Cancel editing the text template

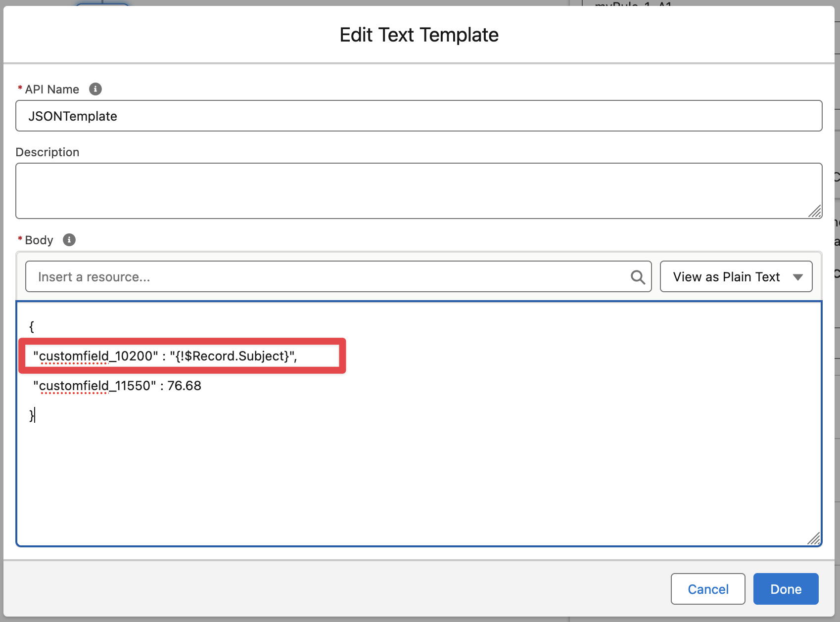tap(707, 589)
